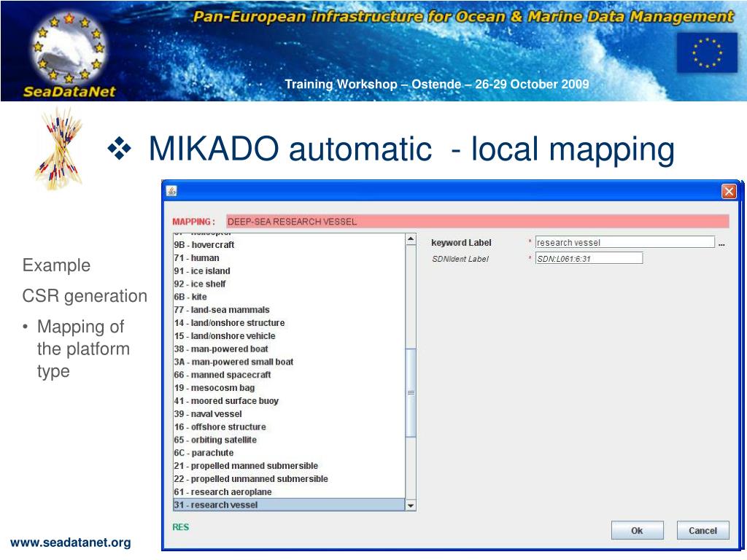This screenshot has height=560, width=747.
Task: Open the www.seadatanet.org link
Action: pos(71,542)
